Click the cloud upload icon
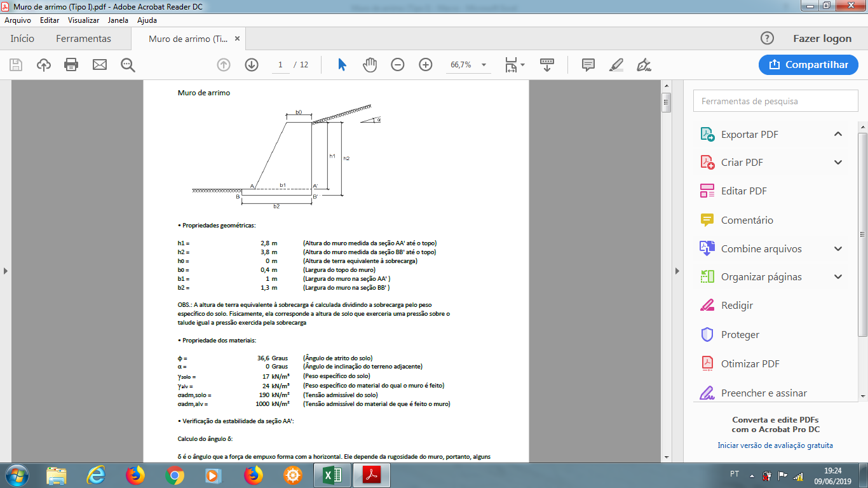This screenshot has height=488, width=868. click(x=44, y=65)
